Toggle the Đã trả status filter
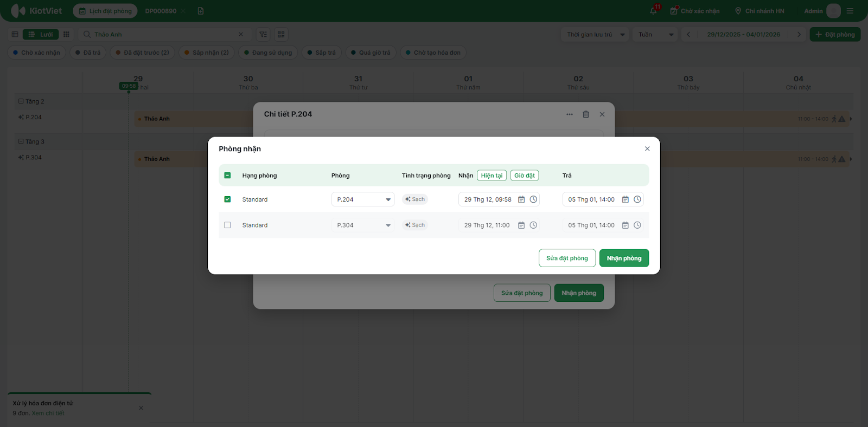Image resolution: width=868 pixels, height=427 pixels. [x=88, y=53]
